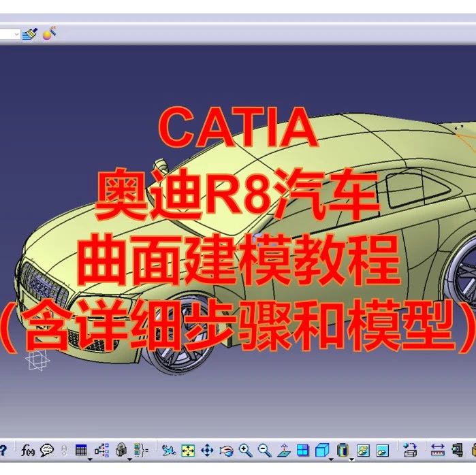Click the Zoom Out magnifier
The image size is (476, 475).
pyautogui.click(x=265, y=451)
